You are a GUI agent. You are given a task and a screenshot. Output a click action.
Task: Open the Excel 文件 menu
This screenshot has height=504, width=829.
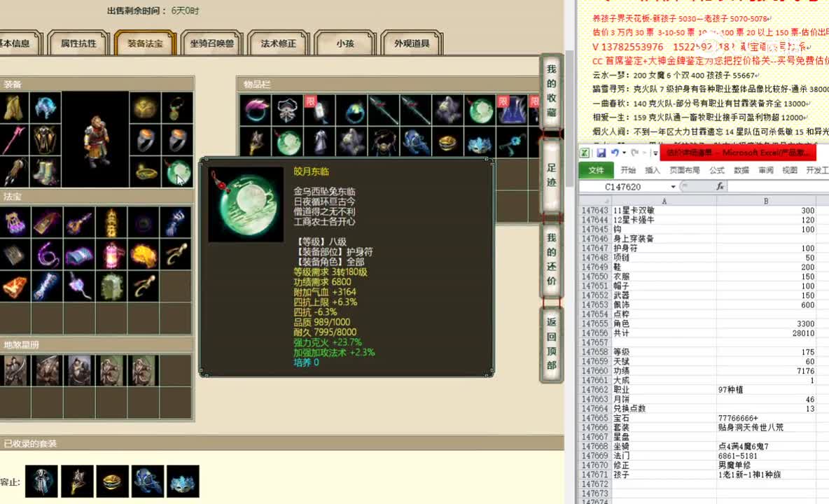pyautogui.click(x=596, y=170)
